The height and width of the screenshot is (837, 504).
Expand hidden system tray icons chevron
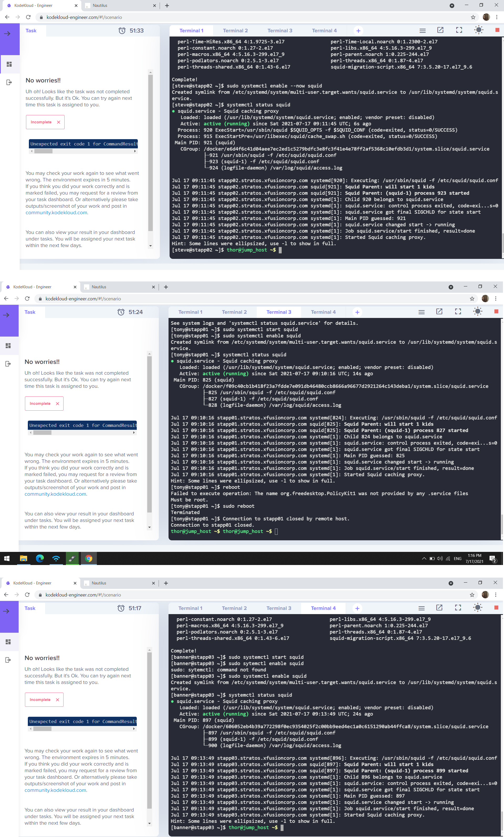click(424, 558)
